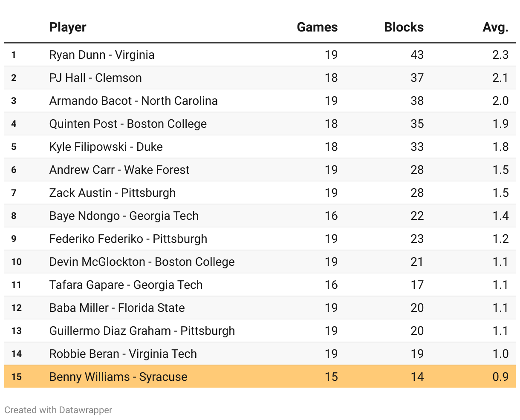Viewport: 520px width, 420px height.
Task: Select highlighted Benny Williams - Syracuse row
Action: point(118,377)
